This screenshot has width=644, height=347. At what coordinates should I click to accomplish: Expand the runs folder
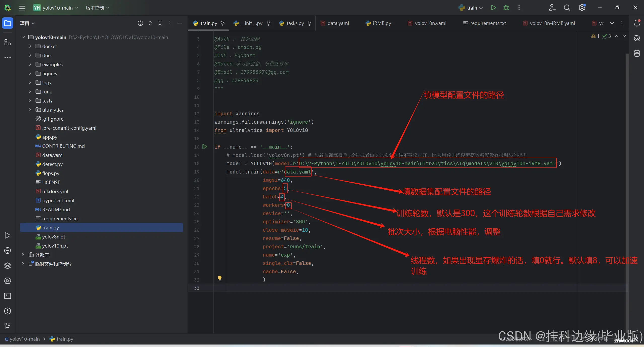coord(30,91)
